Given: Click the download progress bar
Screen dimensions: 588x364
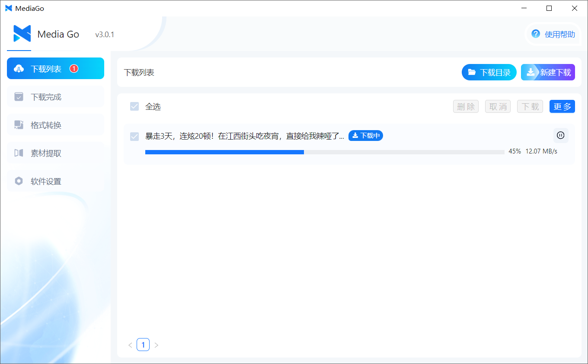Looking at the screenshot, I should coord(325,152).
